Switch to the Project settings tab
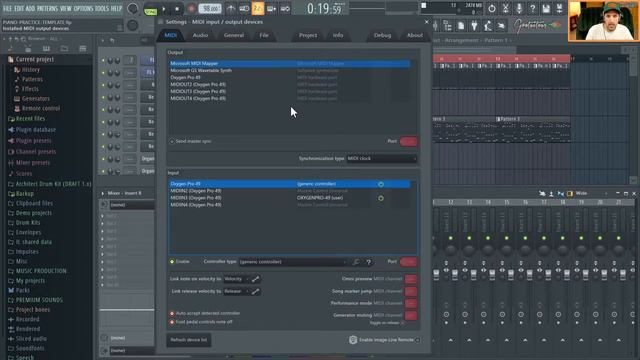The height and width of the screenshot is (360, 640). pos(308,36)
